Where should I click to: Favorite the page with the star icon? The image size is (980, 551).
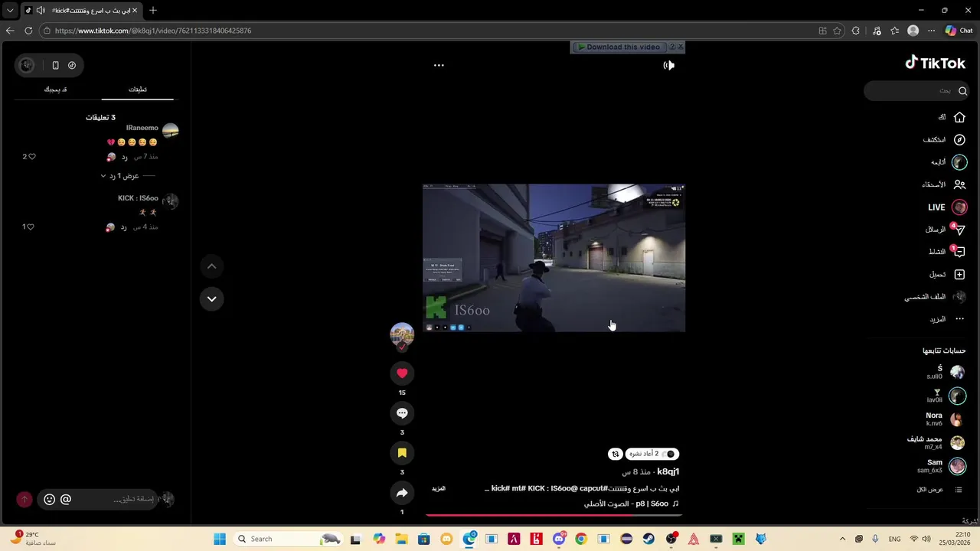837,31
